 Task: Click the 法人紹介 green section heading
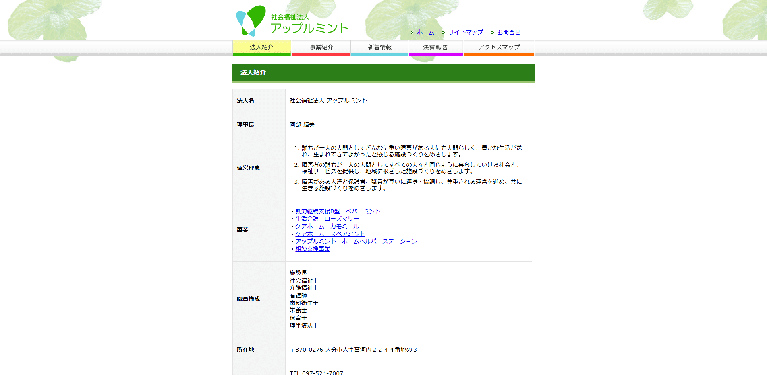point(384,72)
